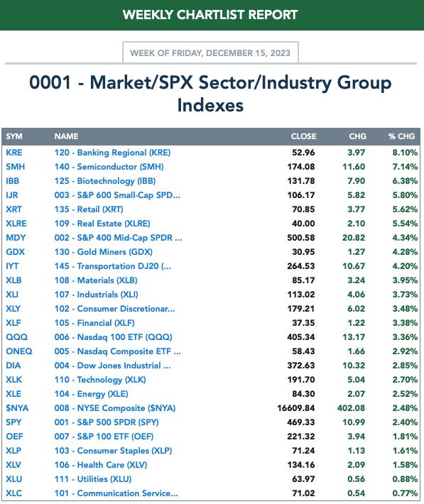Click the NAME column header
This screenshot has width=424, height=504.
click(66, 136)
